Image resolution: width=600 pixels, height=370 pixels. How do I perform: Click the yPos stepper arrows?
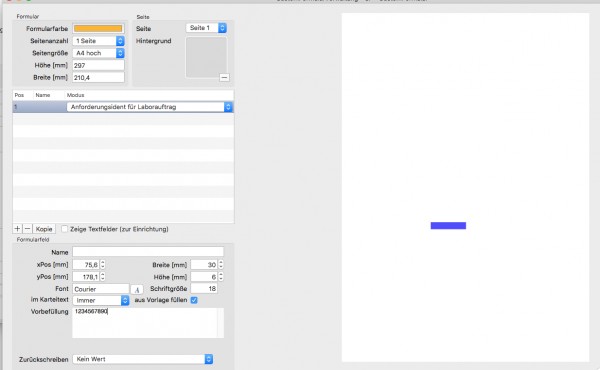(103, 277)
